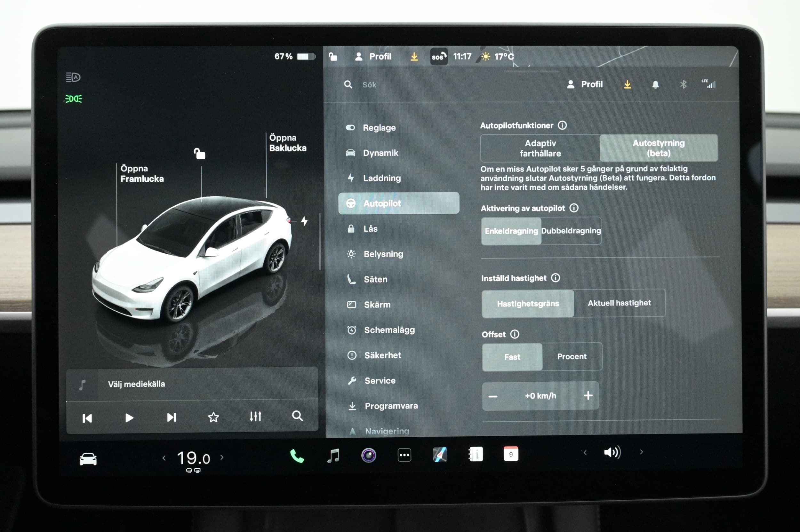Screen dimensions: 800x532
Task: Increase temperature with right chevron
Action: coord(222,457)
